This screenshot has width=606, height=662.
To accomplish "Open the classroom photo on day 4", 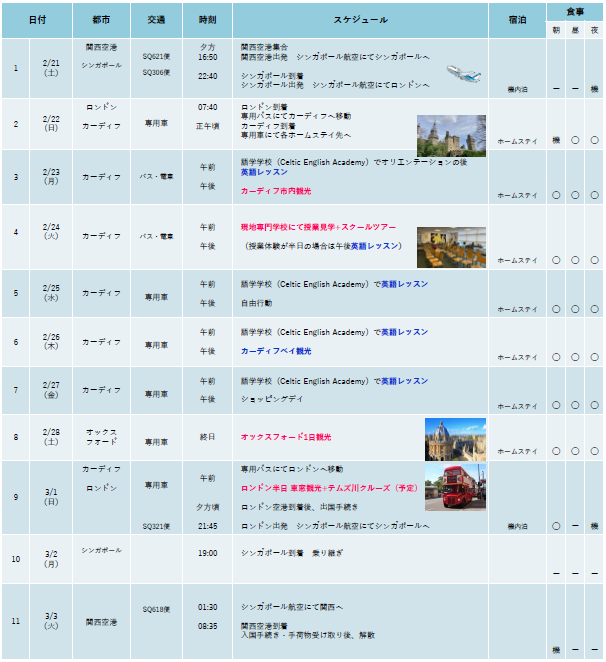I will click(451, 247).
